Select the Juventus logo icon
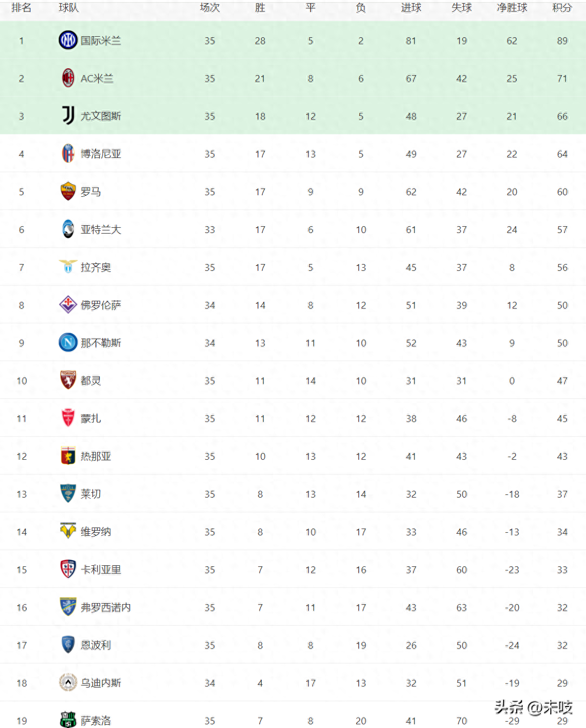Image resolution: width=586 pixels, height=728 pixels. pos(68,116)
